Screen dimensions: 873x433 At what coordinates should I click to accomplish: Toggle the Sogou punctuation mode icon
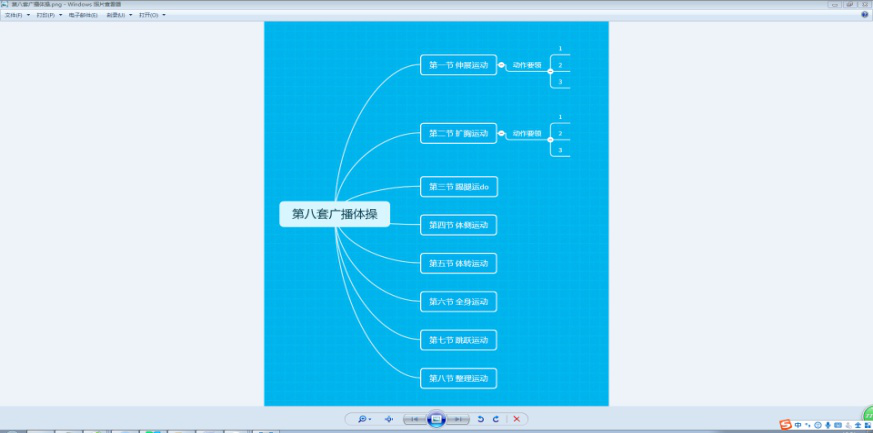point(808,425)
